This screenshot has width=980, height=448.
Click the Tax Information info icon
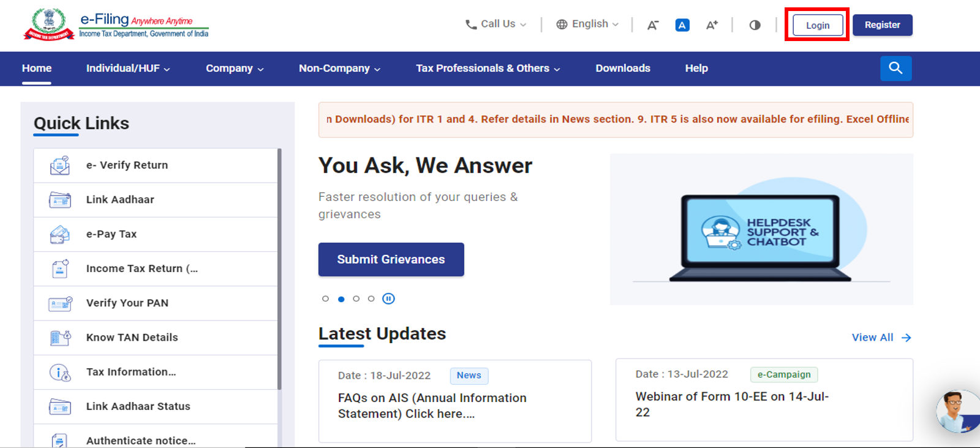pyautogui.click(x=60, y=372)
